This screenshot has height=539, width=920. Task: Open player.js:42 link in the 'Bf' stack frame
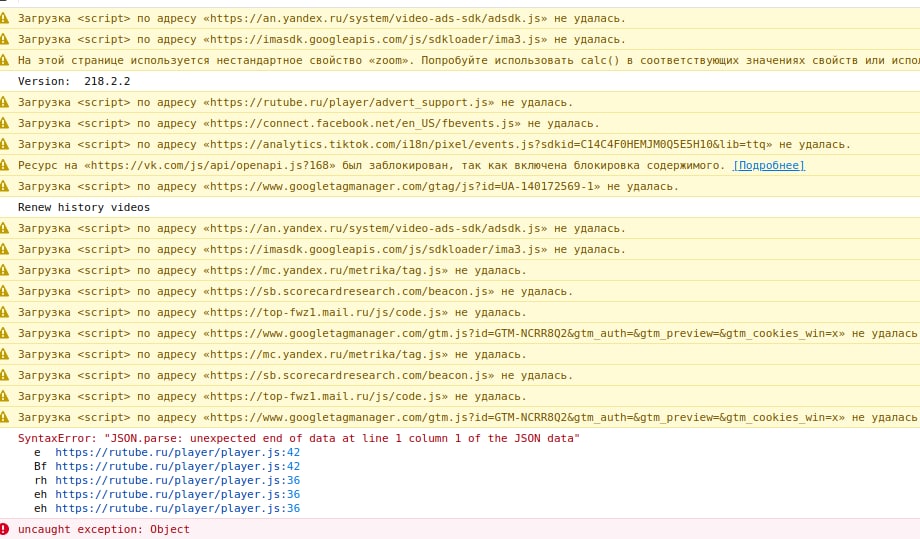(x=177, y=466)
